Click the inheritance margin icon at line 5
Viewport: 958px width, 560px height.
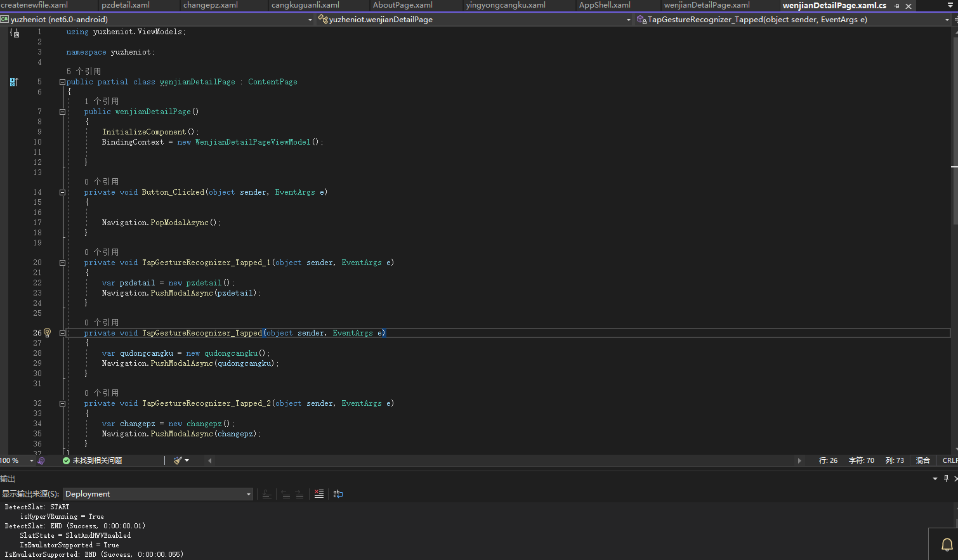click(x=14, y=82)
